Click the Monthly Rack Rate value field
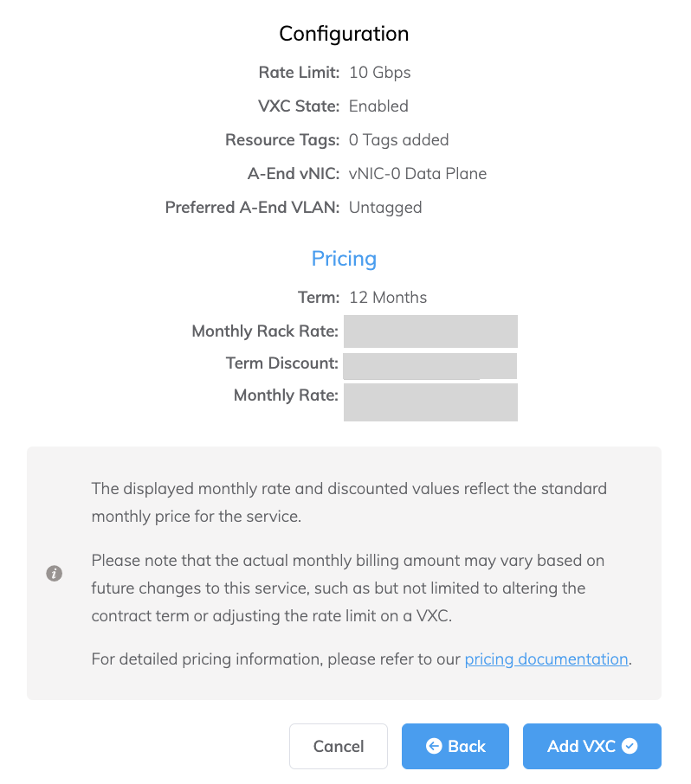691x784 pixels. coord(430,331)
